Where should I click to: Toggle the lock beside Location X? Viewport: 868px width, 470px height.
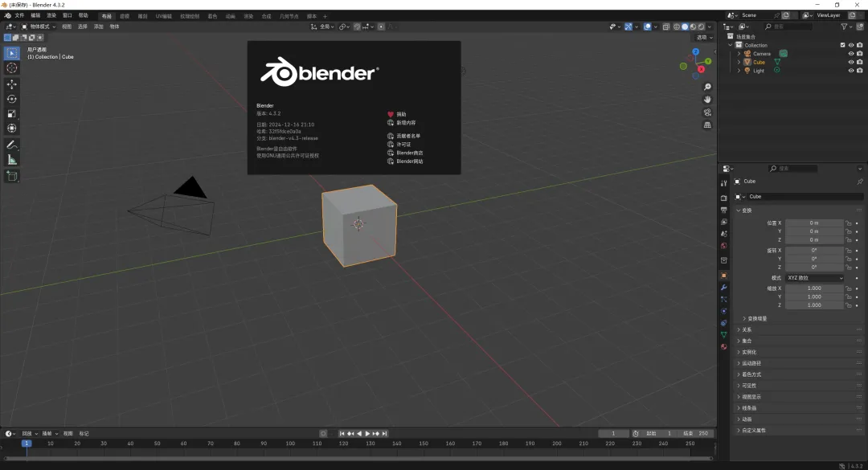click(848, 223)
